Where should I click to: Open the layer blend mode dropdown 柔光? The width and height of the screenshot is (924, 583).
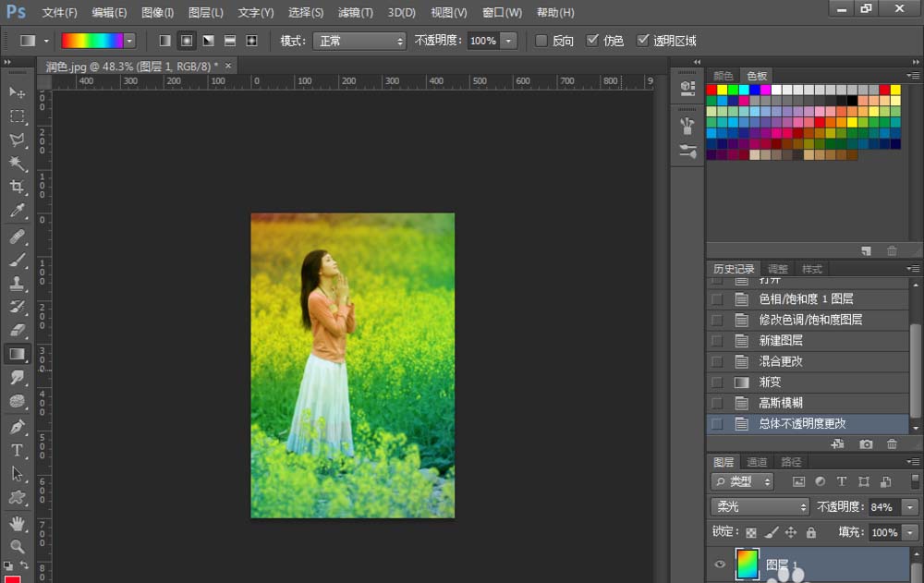760,507
